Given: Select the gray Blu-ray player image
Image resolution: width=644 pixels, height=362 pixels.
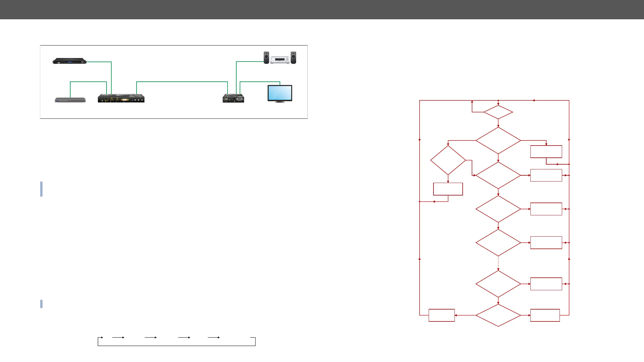Looking at the screenshot, I should click(x=70, y=100).
